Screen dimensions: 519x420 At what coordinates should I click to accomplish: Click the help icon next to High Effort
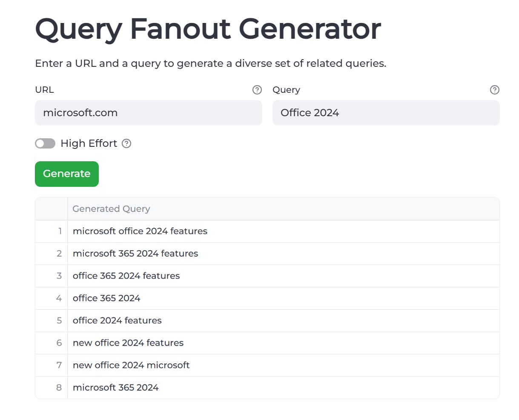126,143
